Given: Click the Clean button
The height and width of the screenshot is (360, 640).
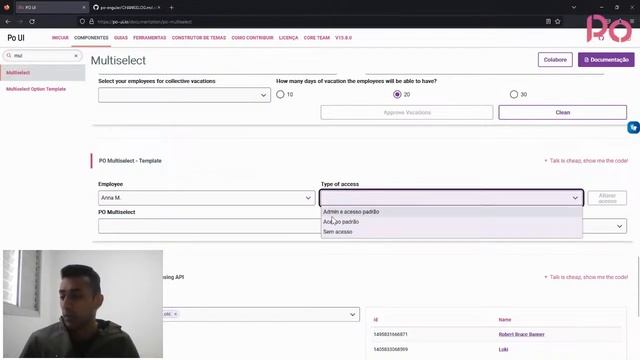Looking at the screenshot, I should (562, 112).
